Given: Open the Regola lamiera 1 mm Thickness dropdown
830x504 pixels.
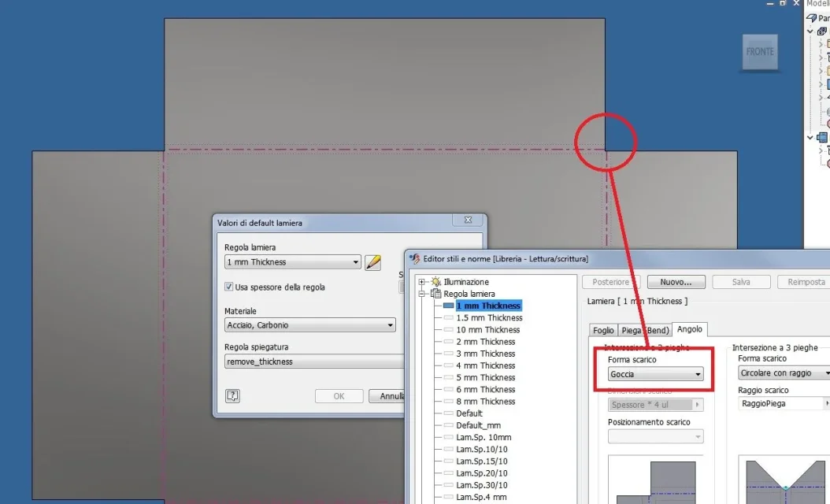Looking at the screenshot, I should pyautogui.click(x=293, y=262).
